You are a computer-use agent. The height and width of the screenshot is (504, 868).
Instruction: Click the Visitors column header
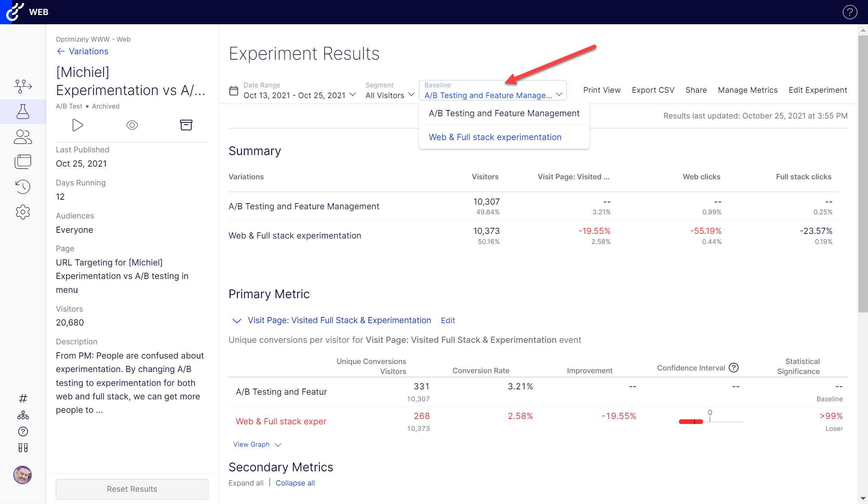485,177
